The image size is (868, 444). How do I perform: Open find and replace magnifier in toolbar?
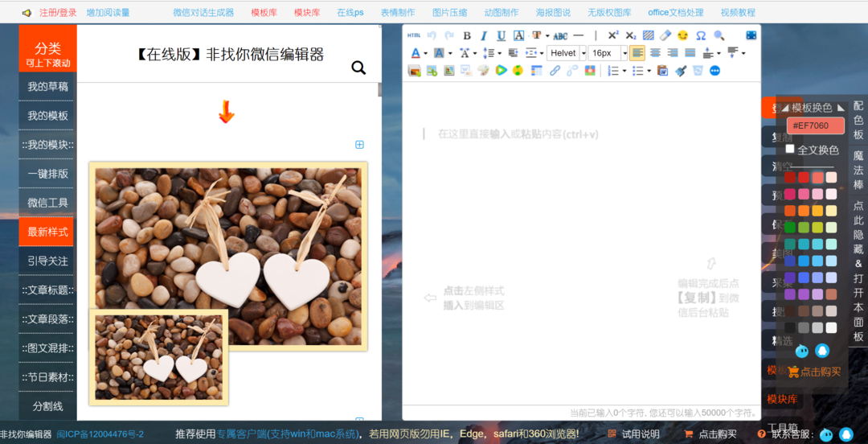point(719,35)
